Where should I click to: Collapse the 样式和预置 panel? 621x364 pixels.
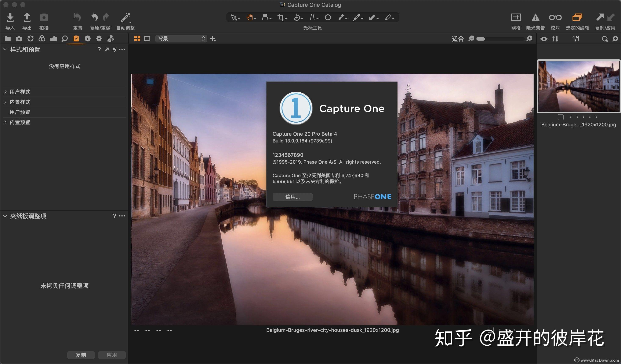[5, 49]
